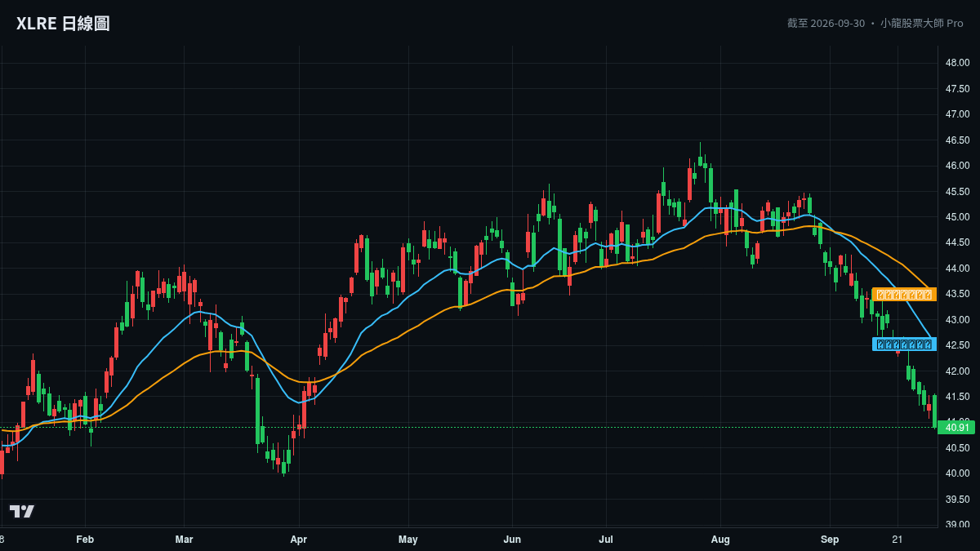The height and width of the screenshot is (551, 980).
Task: Select the Sep label on time axis
Action: [830, 540]
